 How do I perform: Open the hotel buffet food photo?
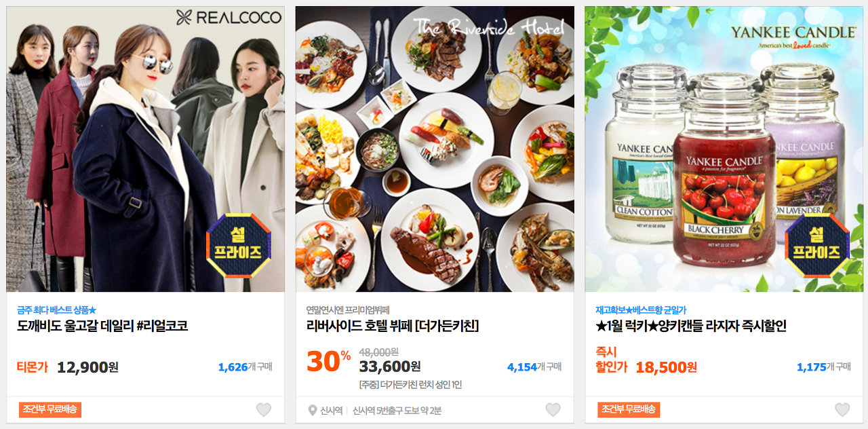(x=435, y=149)
